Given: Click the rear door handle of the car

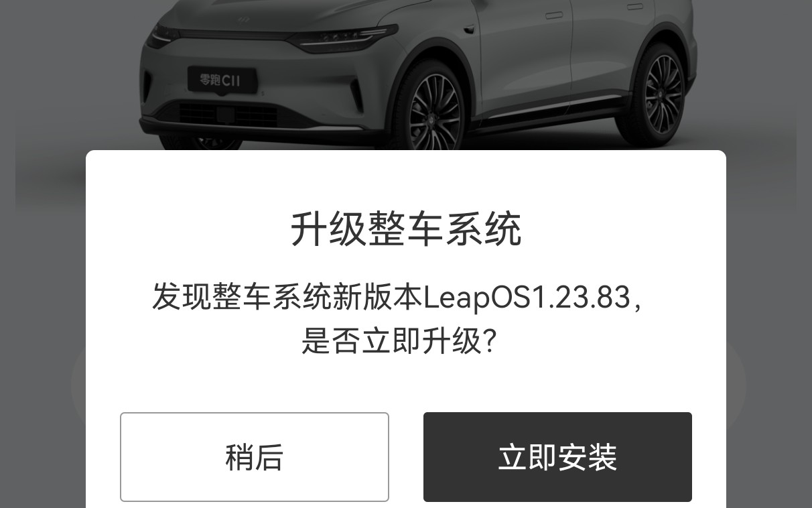Looking at the screenshot, I should pos(635,7).
